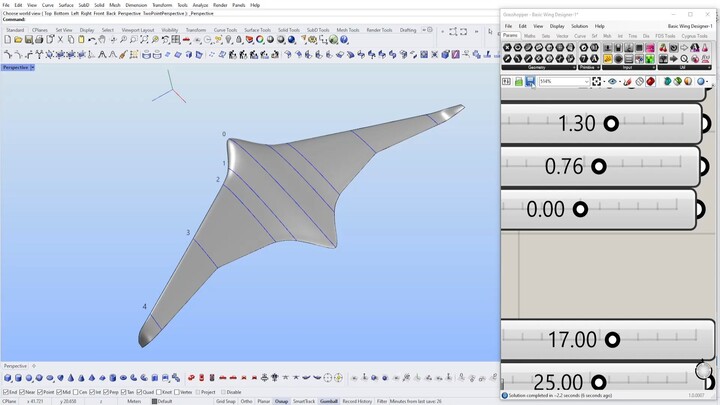
Task: Click the slider knob showing 1.30
Action: (609, 123)
